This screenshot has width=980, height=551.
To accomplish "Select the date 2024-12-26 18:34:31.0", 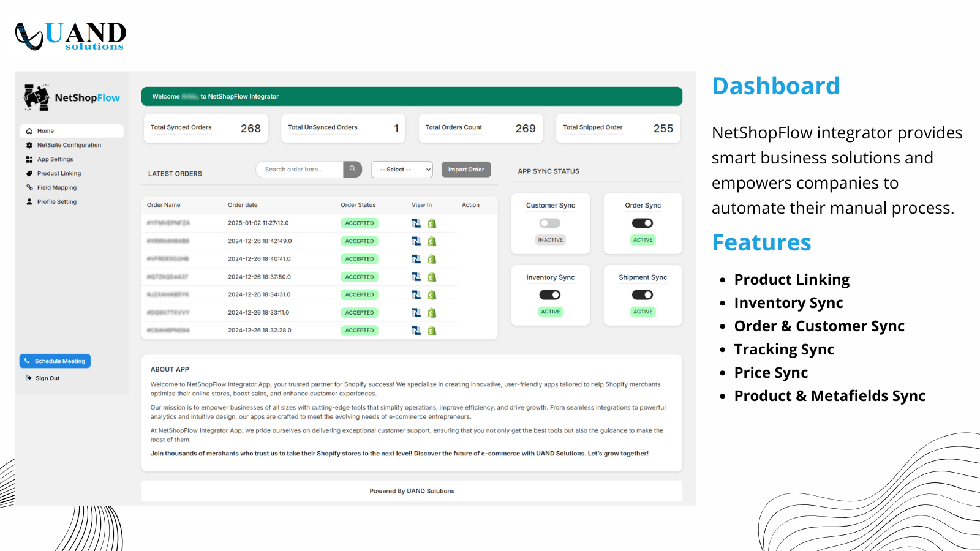I will (x=259, y=294).
